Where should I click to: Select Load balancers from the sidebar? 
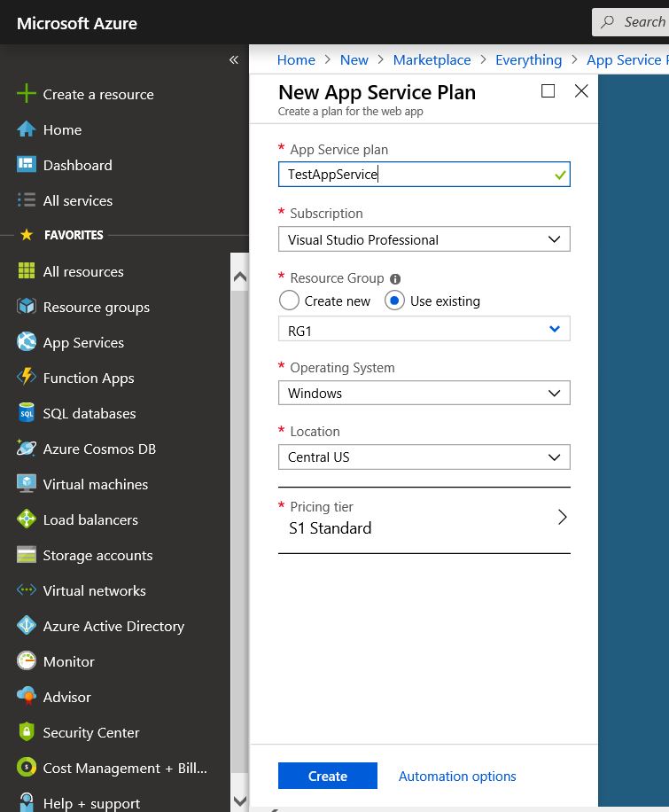[x=89, y=519]
